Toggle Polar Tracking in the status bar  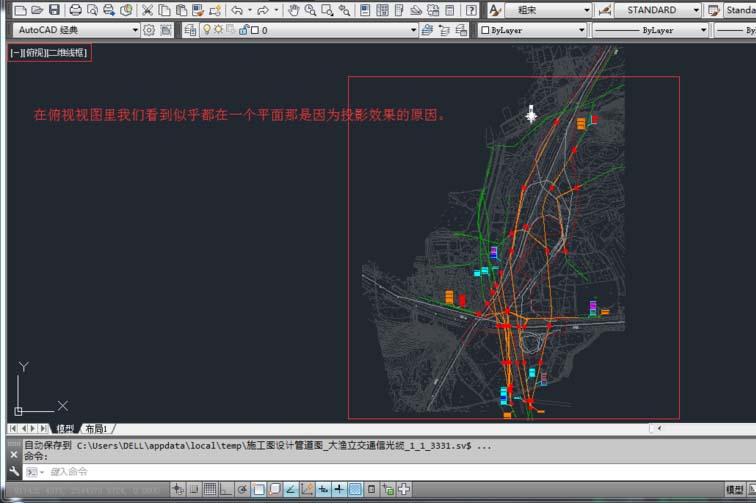pos(242,489)
